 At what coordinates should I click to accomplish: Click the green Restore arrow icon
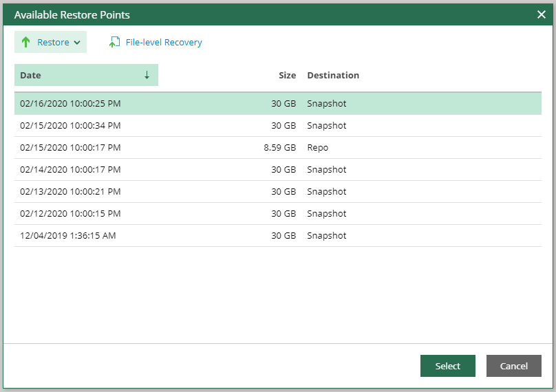pos(25,42)
